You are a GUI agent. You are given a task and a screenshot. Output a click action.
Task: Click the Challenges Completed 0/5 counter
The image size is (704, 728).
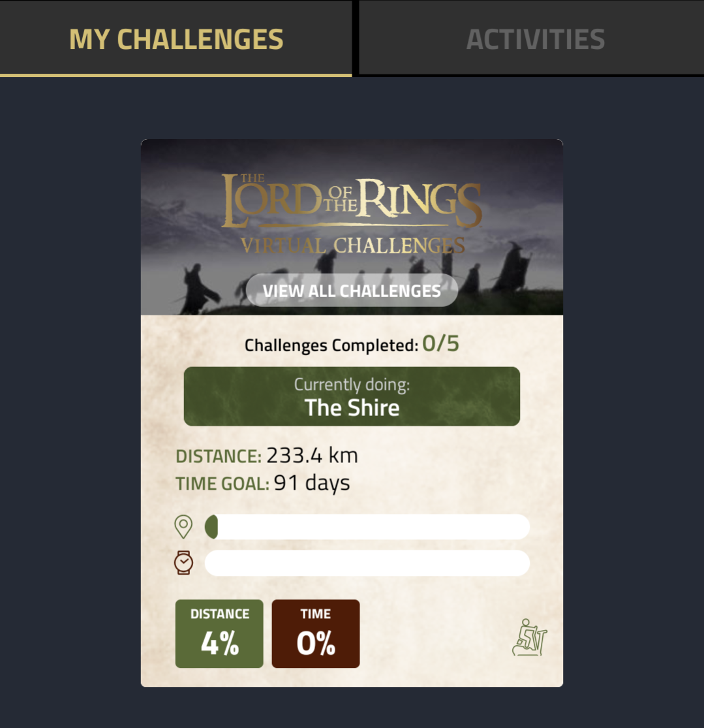click(x=352, y=345)
